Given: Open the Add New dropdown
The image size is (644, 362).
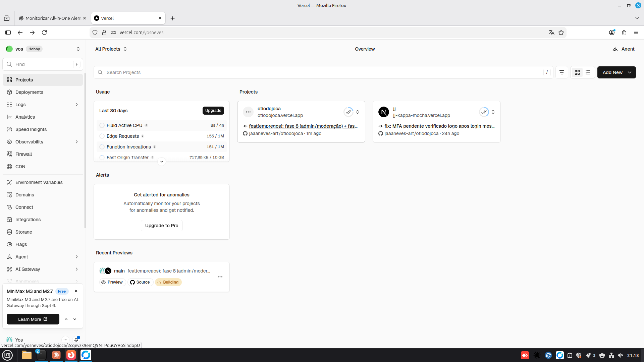Looking at the screenshot, I should 616,72.
